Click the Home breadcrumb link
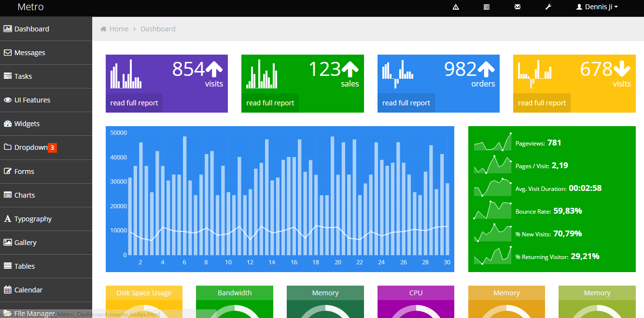 coord(119,29)
